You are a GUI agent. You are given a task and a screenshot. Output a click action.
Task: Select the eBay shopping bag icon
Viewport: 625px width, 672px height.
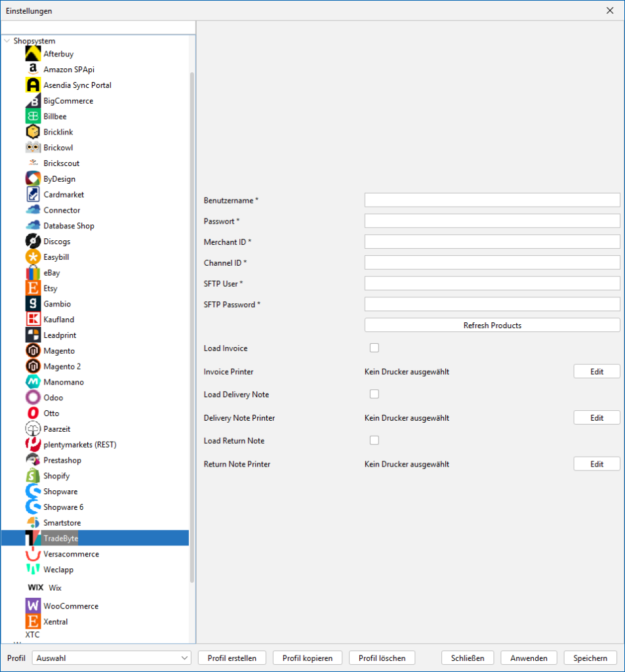pyautogui.click(x=33, y=273)
